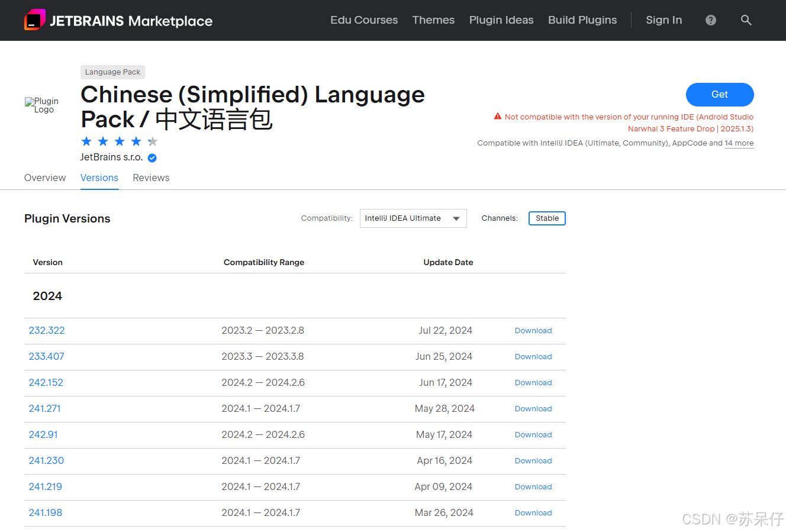Click the JetBrains Marketplace logo
The image size is (786, 532).
point(118,20)
